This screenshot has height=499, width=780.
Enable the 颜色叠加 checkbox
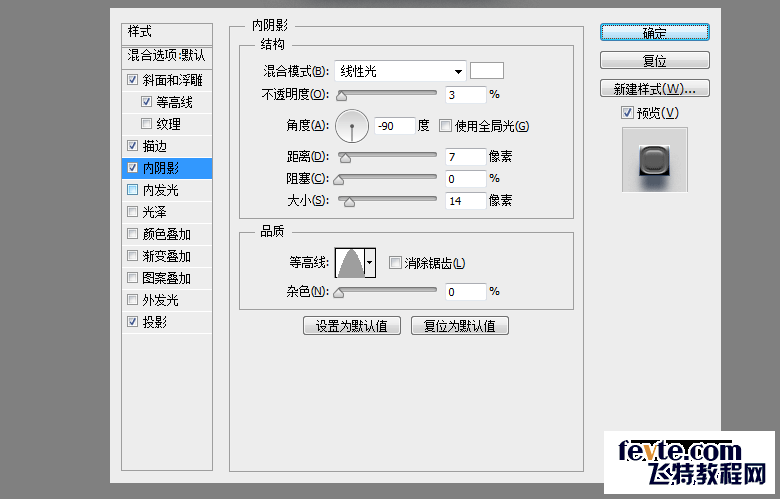[x=132, y=233]
